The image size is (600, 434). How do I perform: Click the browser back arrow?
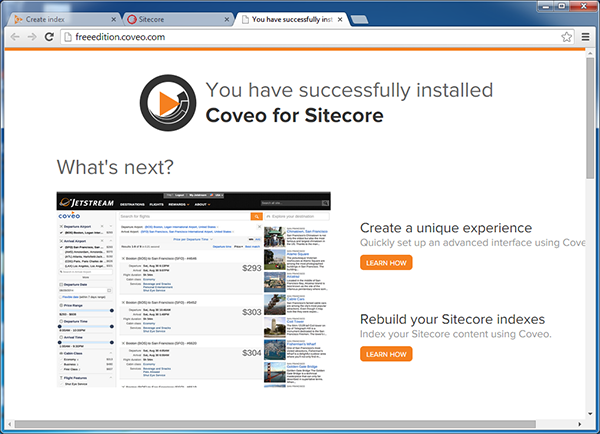(x=15, y=37)
